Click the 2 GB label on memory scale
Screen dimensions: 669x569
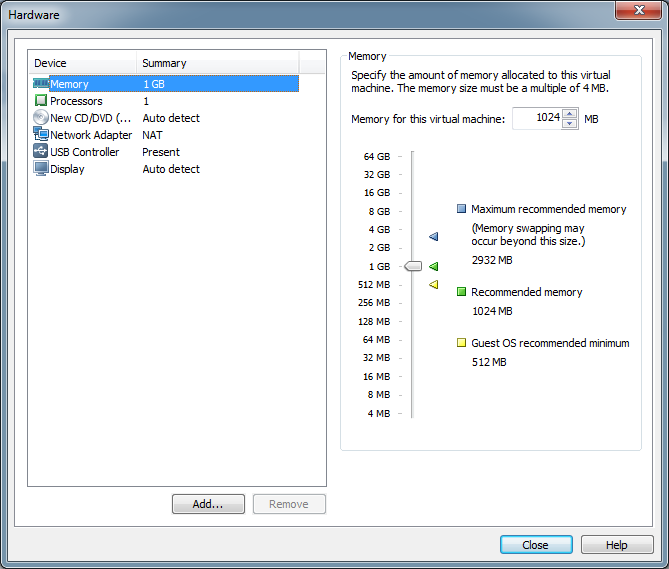379,247
